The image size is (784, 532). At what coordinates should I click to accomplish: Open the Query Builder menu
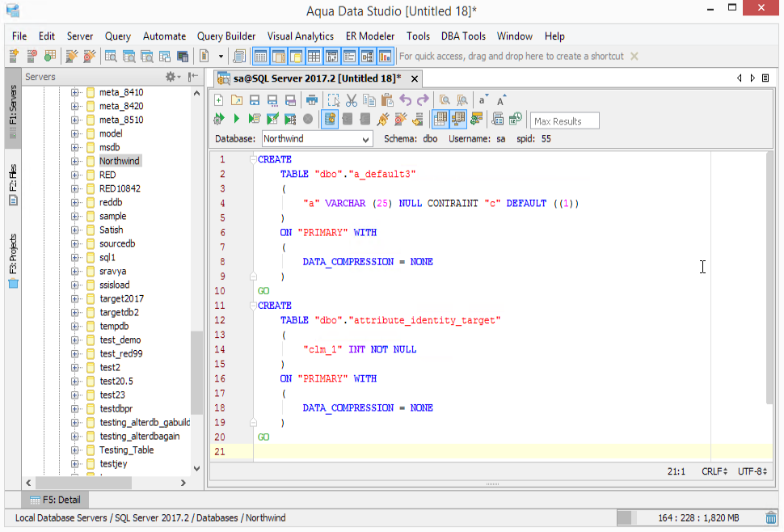point(226,36)
